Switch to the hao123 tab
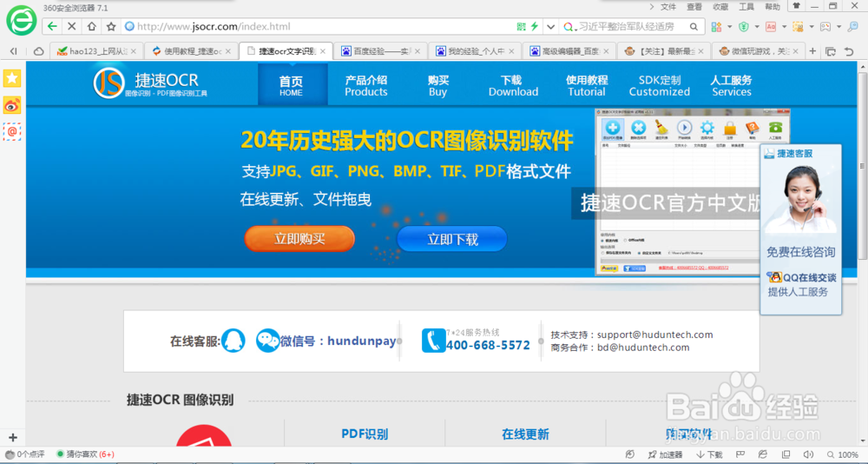Viewport: 868px width, 464px height. 96,51
